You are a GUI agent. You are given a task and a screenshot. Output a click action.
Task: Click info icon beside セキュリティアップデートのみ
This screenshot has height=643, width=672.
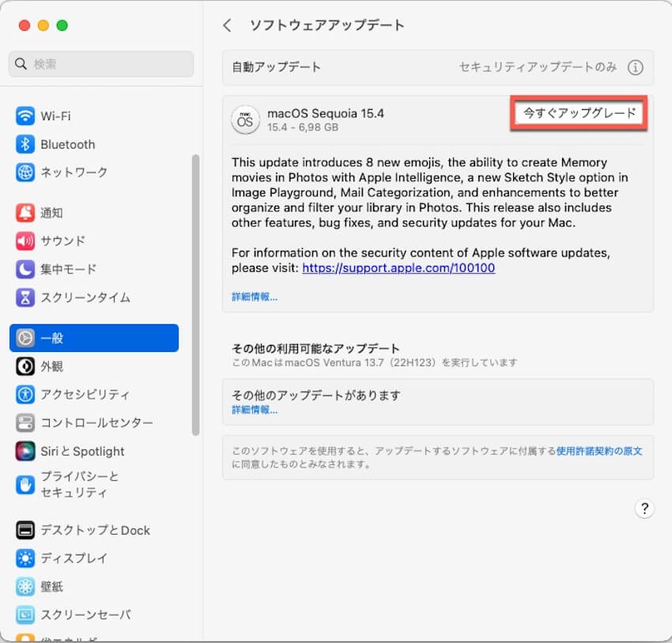pos(635,67)
